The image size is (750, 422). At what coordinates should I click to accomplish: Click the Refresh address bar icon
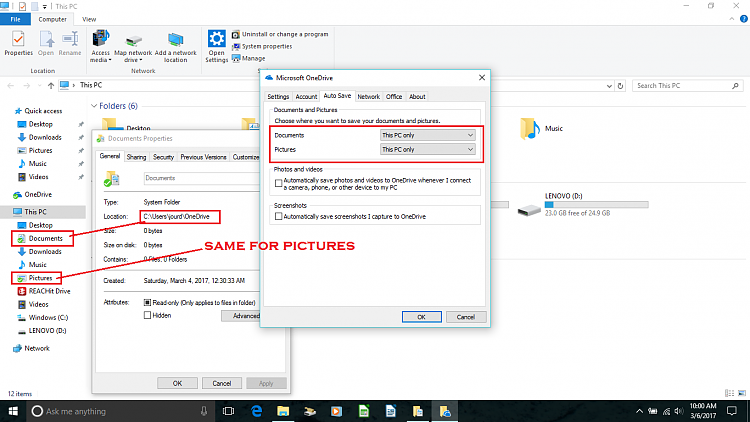(620, 86)
